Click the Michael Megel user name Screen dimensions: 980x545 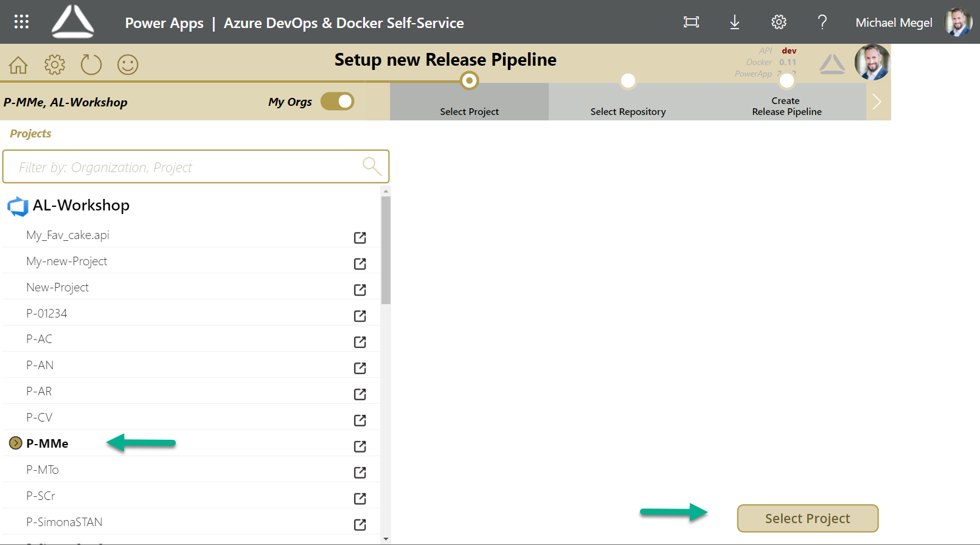(894, 23)
